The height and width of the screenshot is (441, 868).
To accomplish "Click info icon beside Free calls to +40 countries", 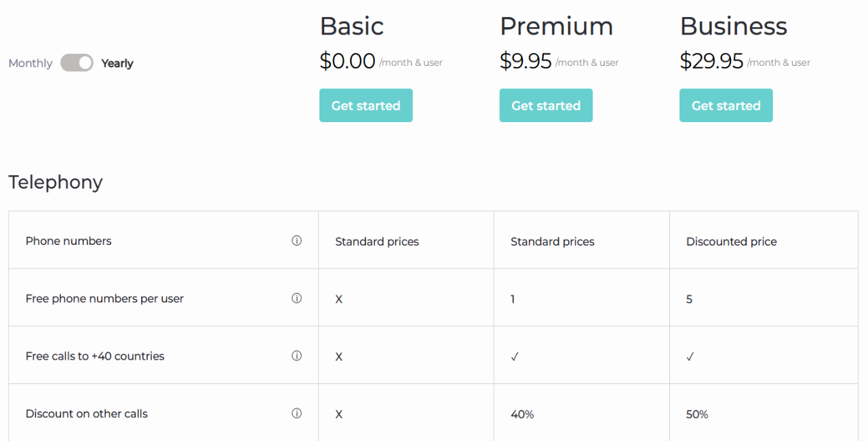I will [x=296, y=356].
